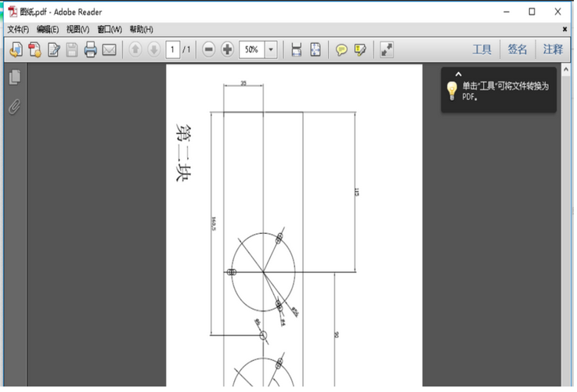
Task: Collapse the tooltip with the up chevron
Action: click(x=459, y=74)
